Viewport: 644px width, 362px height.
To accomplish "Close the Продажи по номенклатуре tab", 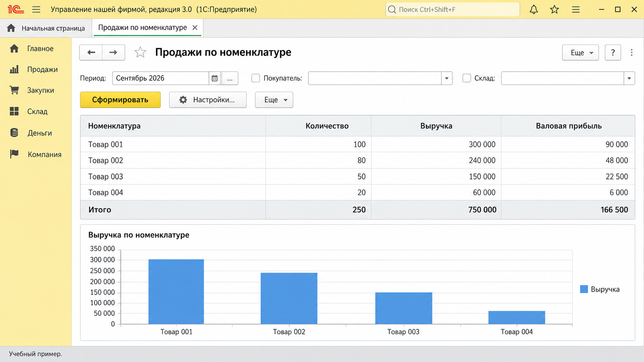I will pos(195,28).
